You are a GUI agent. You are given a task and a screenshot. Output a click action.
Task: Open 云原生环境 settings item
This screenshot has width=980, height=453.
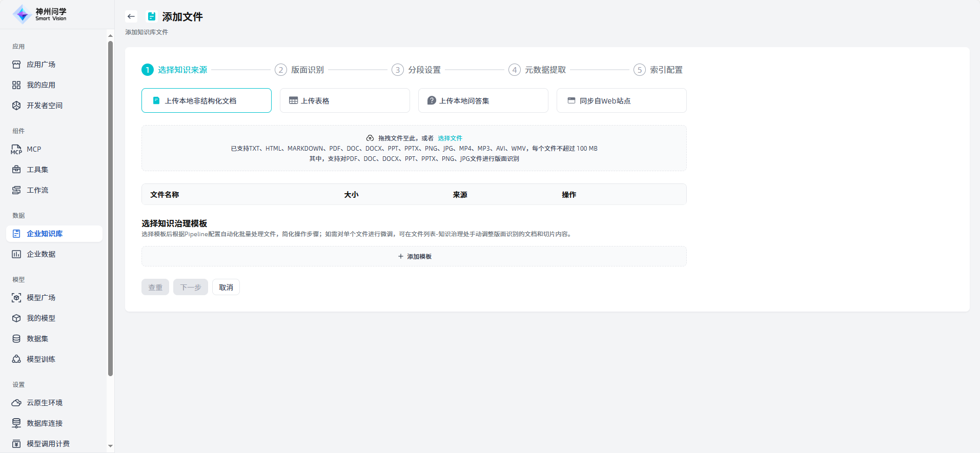coord(45,403)
